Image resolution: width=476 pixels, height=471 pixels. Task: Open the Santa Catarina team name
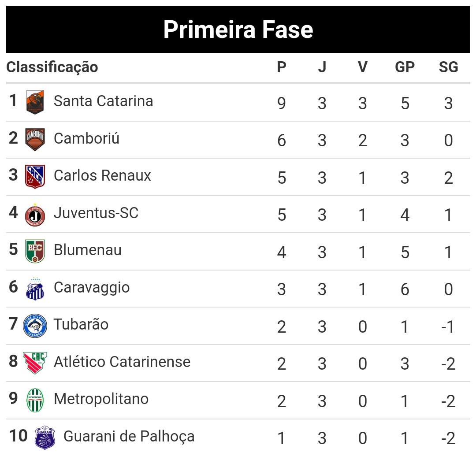tap(103, 101)
